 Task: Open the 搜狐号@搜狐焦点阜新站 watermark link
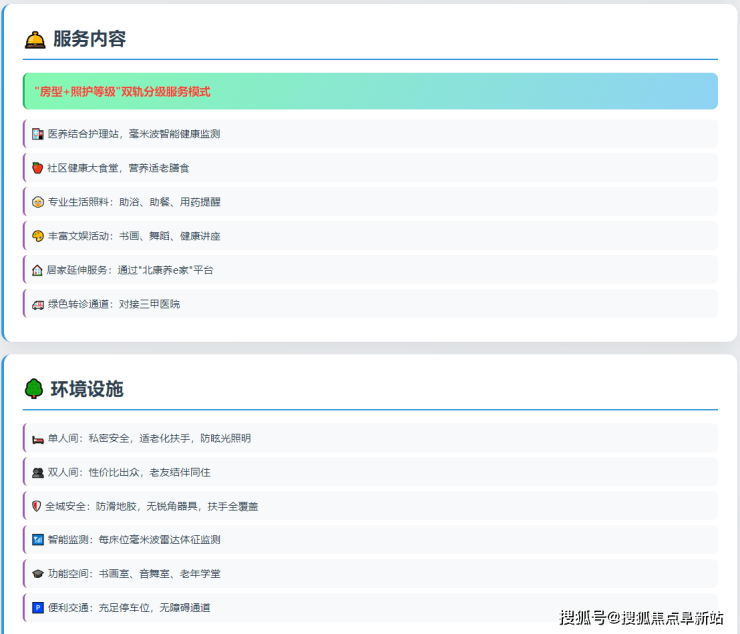pyautogui.click(x=641, y=617)
